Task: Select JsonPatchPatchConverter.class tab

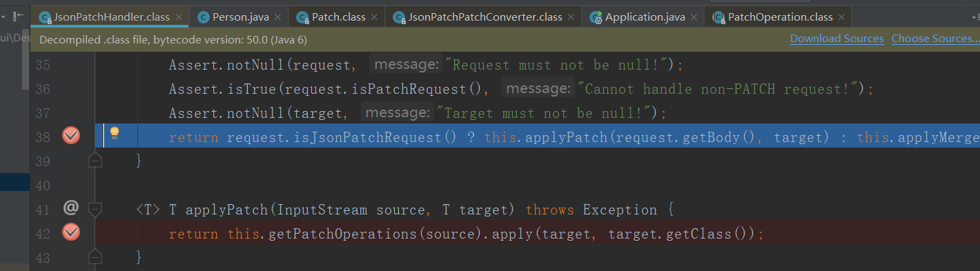Action: 483,17
